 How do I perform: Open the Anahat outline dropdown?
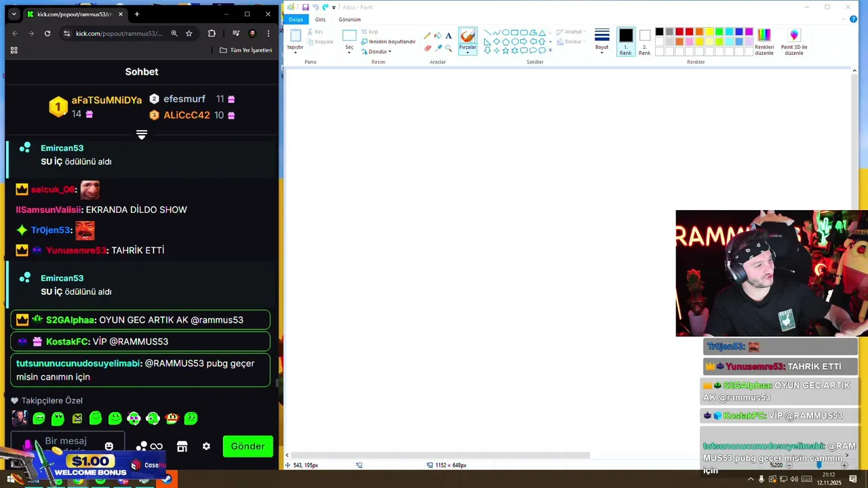point(572,32)
